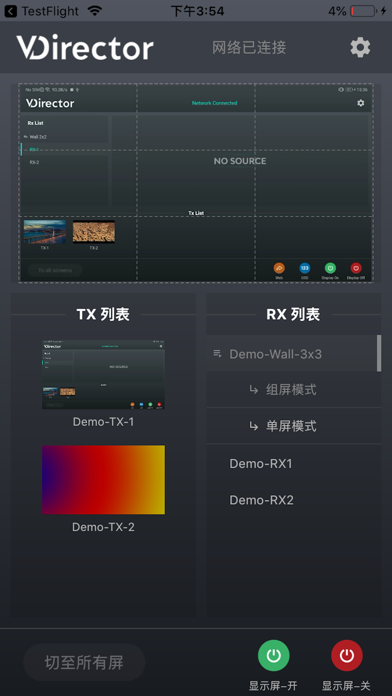The width and height of the screenshot is (392, 696).
Task: Select the Demo-TX-2 gradient thumbnail
Action: (x=103, y=480)
